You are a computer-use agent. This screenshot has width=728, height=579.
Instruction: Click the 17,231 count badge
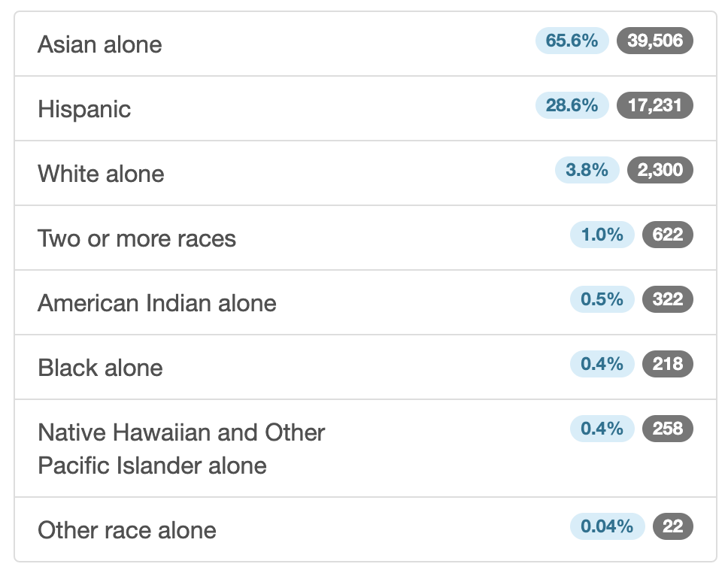[654, 105]
